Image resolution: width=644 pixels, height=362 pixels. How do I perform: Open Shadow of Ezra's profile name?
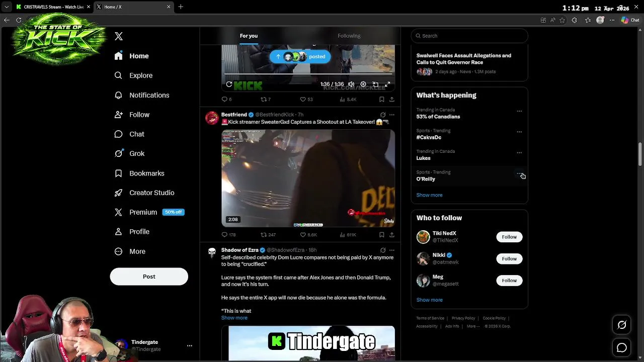click(x=239, y=250)
